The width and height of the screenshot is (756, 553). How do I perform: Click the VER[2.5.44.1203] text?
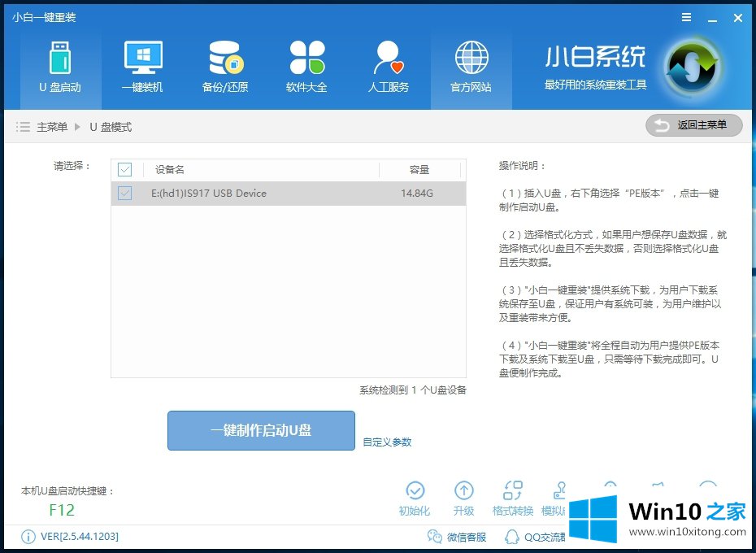click(x=80, y=537)
